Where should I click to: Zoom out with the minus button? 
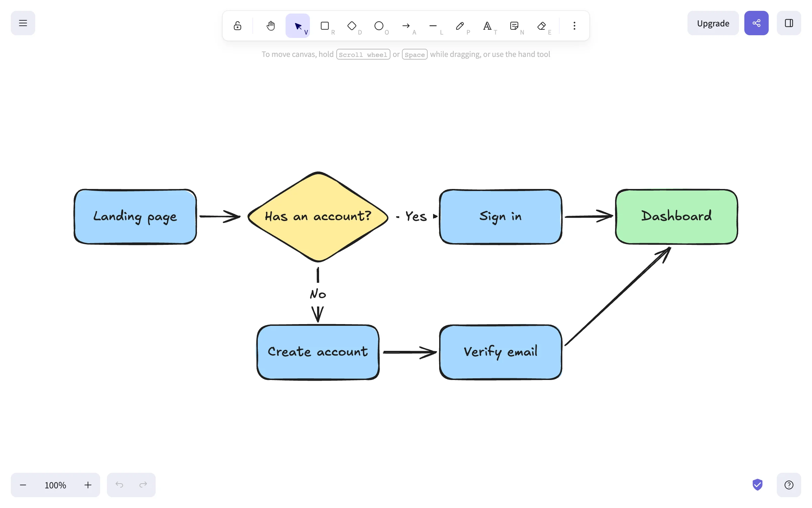point(23,485)
